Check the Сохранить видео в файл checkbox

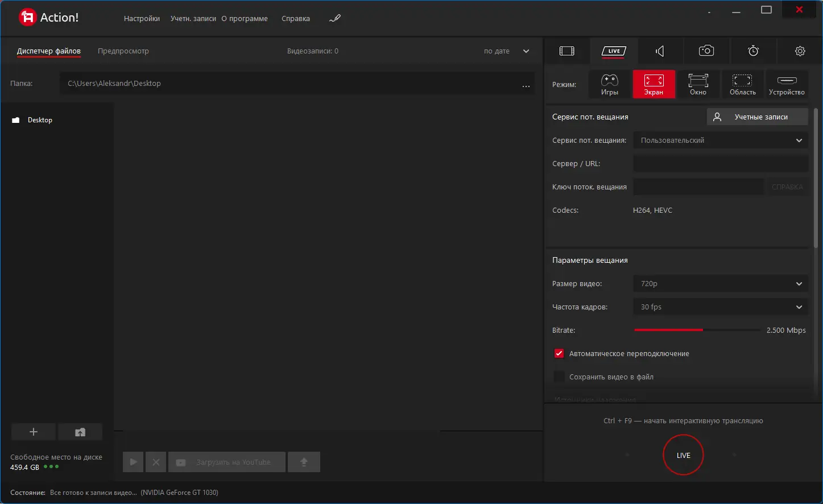(x=559, y=377)
